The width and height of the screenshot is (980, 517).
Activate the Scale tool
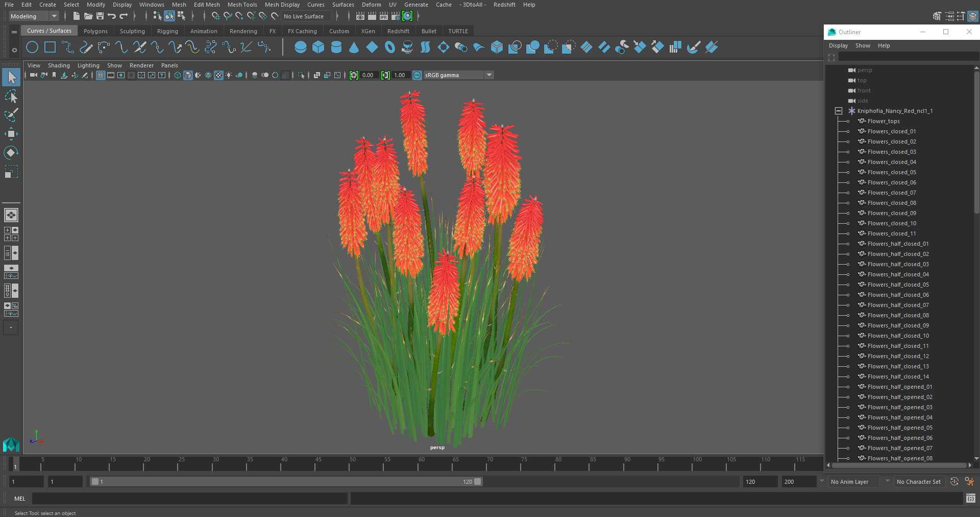[x=11, y=172]
